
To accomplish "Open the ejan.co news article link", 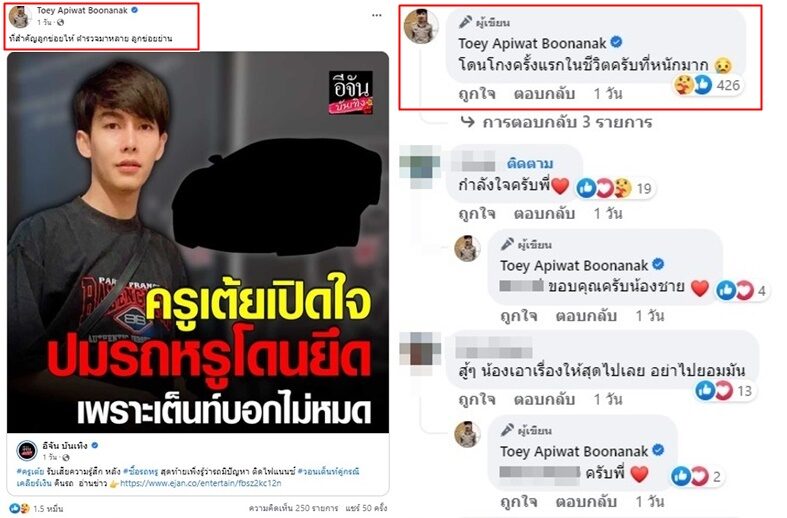I will [200, 483].
